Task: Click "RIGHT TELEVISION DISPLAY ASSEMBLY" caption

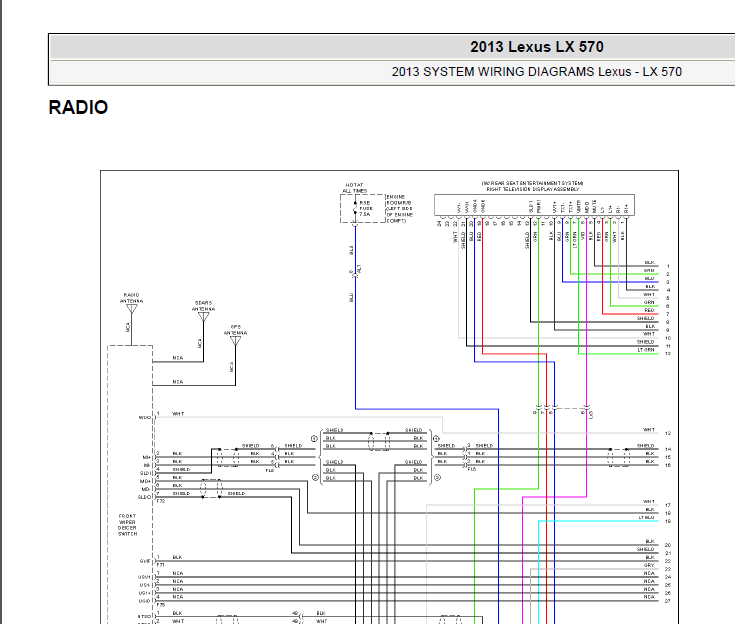Action: tap(532, 189)
